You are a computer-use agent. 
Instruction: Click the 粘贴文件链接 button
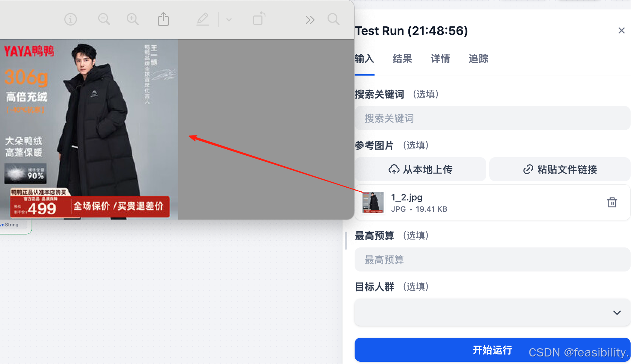click(x=560, y=169)
